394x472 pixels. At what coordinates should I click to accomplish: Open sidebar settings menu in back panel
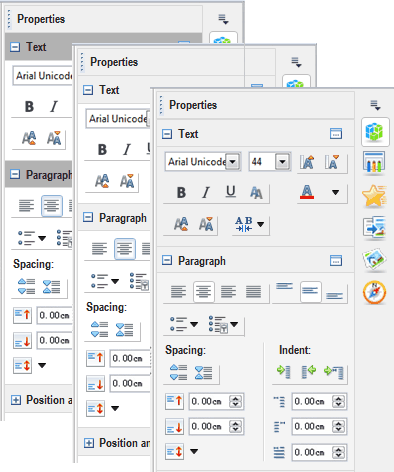click(223, 19)
